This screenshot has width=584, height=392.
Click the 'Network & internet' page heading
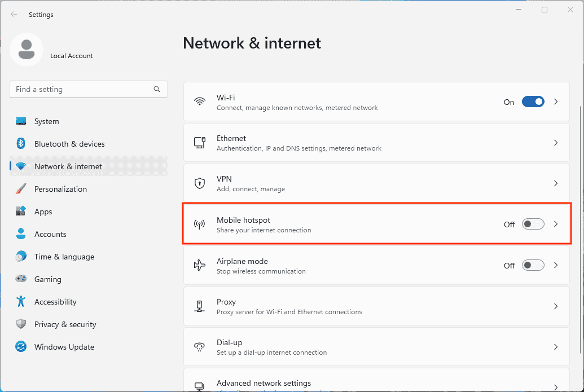tap(252, 43)
